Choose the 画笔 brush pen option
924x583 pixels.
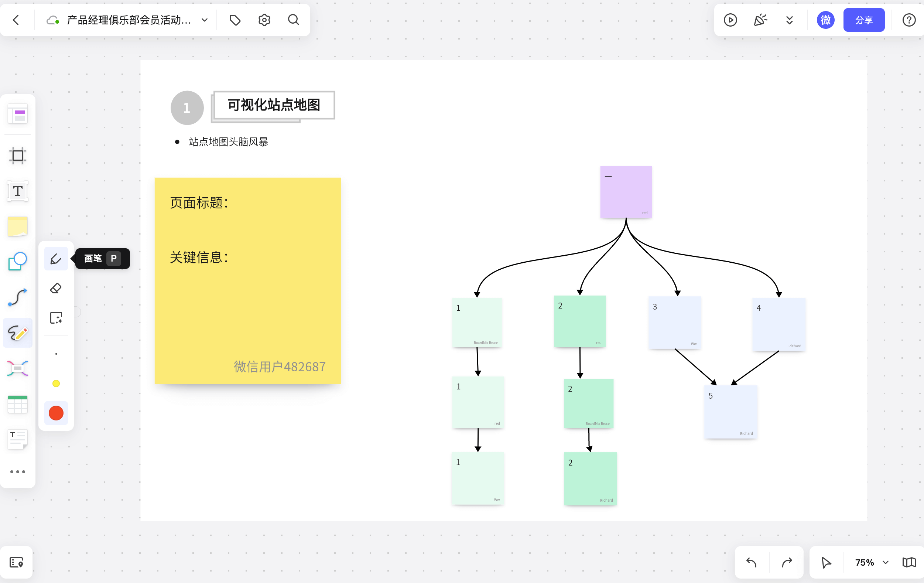(x=56, y=259)
